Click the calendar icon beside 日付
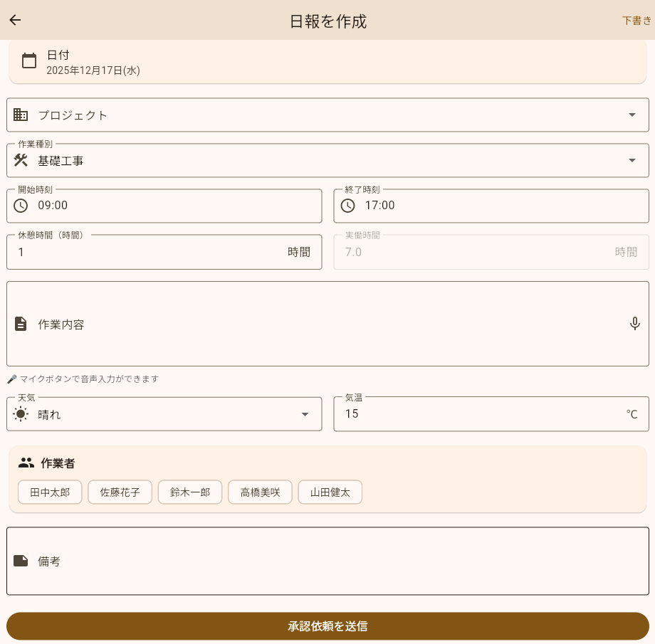This screenshot has width=655, height=644. (x=29, y=61)
